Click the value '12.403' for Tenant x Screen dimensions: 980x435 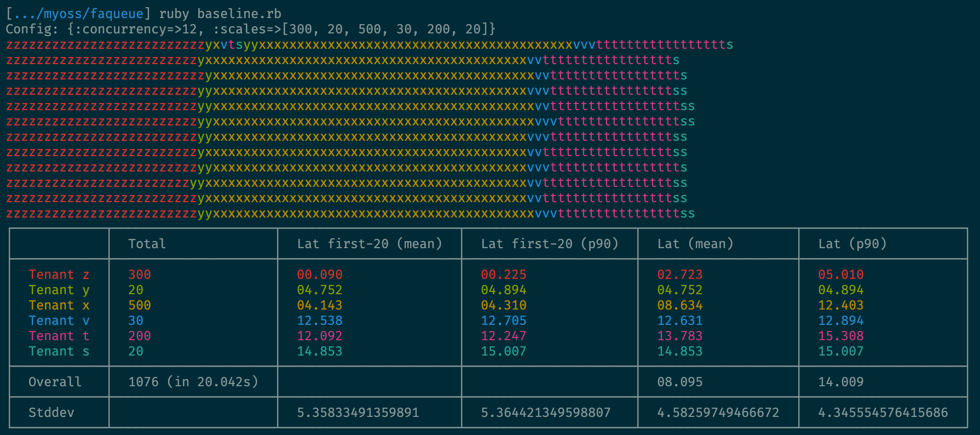tap(841, 305)
